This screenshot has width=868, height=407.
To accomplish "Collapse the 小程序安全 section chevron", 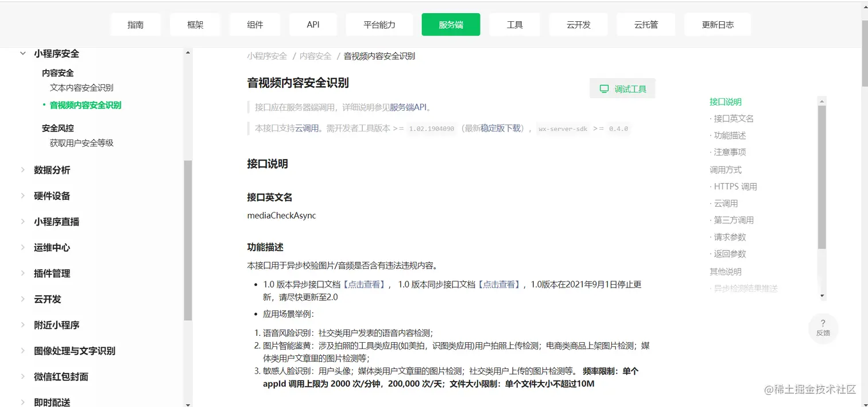I will tap(23, 53).
